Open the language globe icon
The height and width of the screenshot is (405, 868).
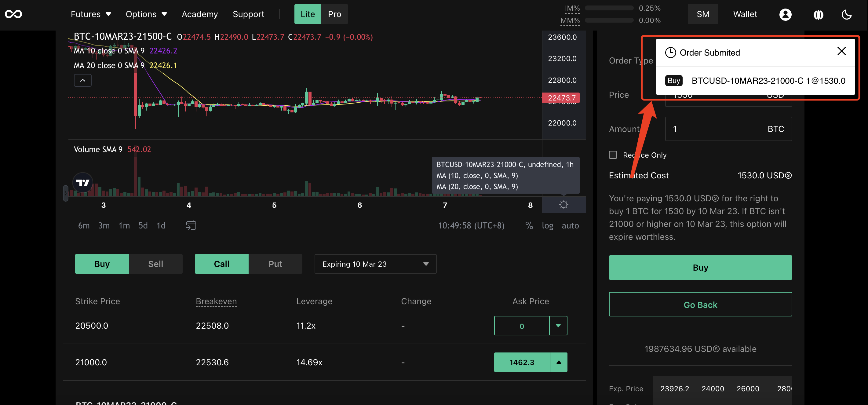[x=818, y=14]
